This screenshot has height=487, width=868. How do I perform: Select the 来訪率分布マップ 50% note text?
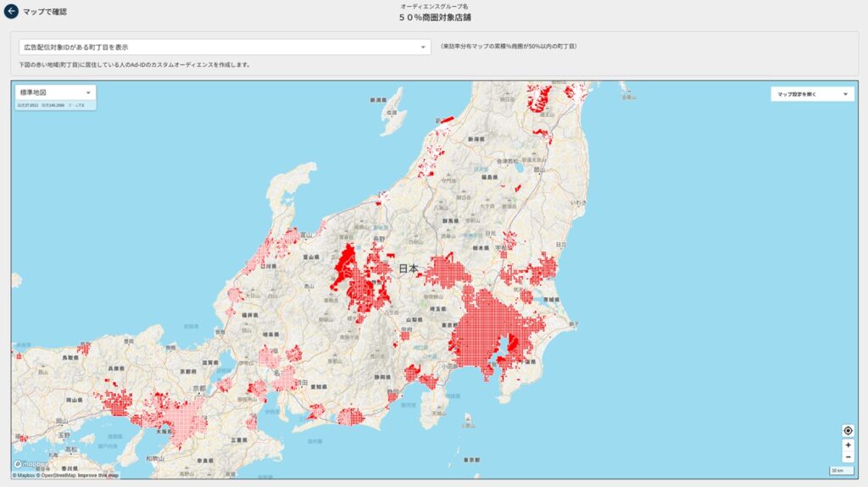[509, 47]
